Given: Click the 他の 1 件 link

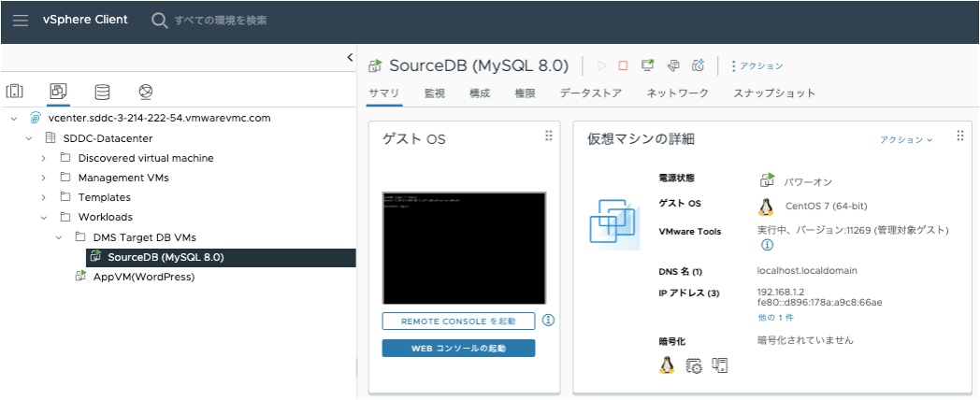Looking at the screenshot, I should 775,318.
